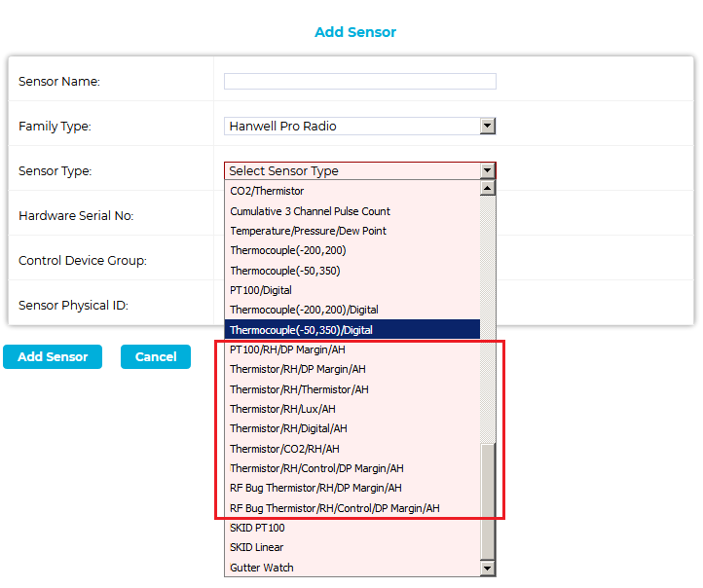703x588 pixels.
Task: Click the Cancel button
Action: tap(156, 357)
